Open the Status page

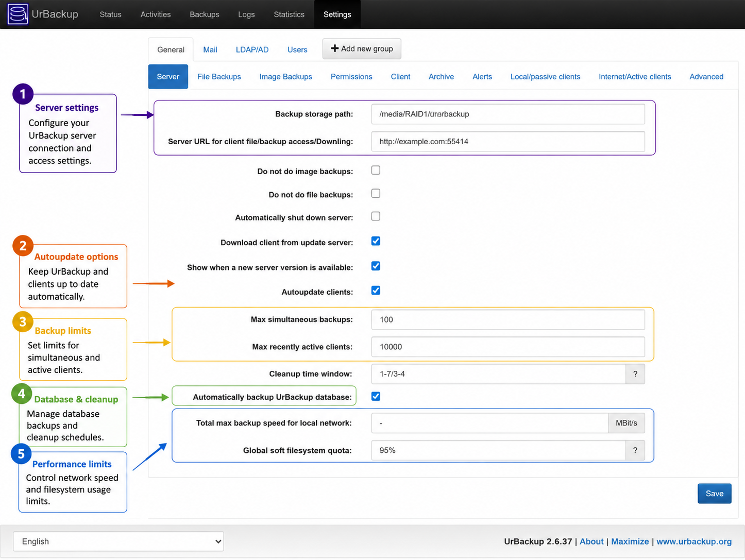coord(110,14)
